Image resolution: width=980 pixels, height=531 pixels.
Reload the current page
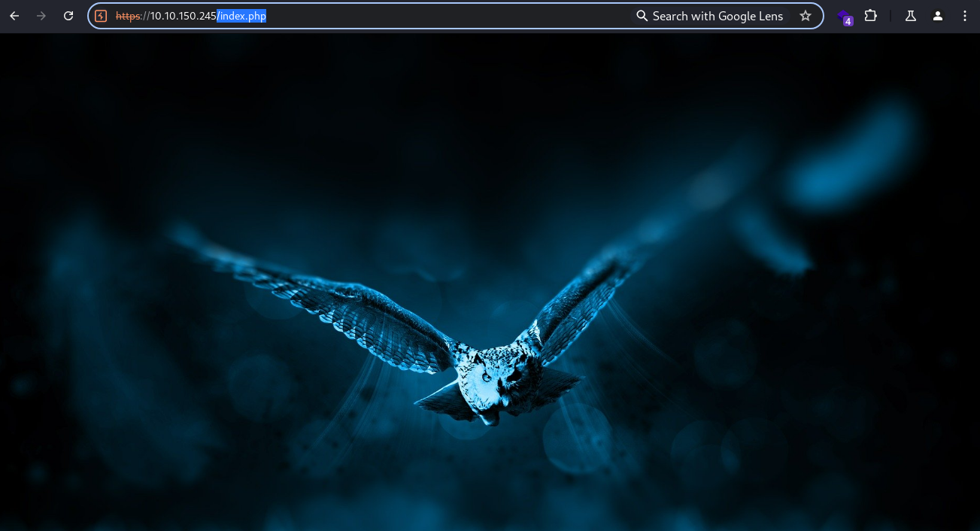click(68, 16)
